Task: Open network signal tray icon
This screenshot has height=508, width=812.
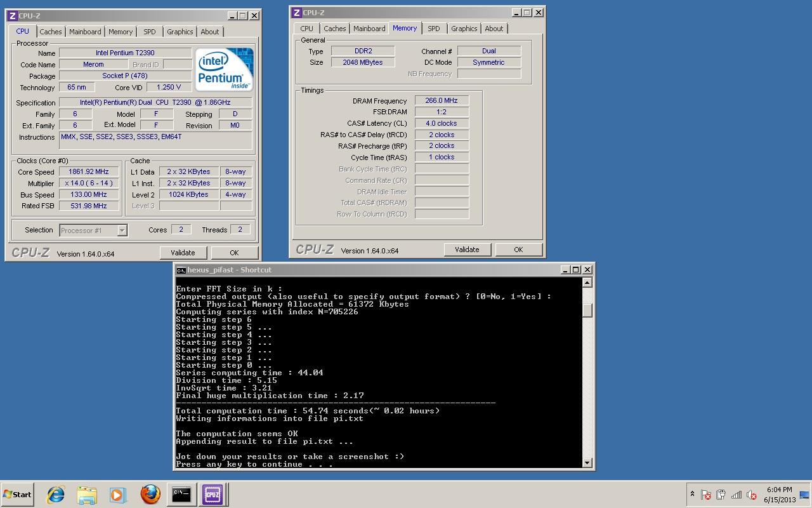Action: coord(737,495)
